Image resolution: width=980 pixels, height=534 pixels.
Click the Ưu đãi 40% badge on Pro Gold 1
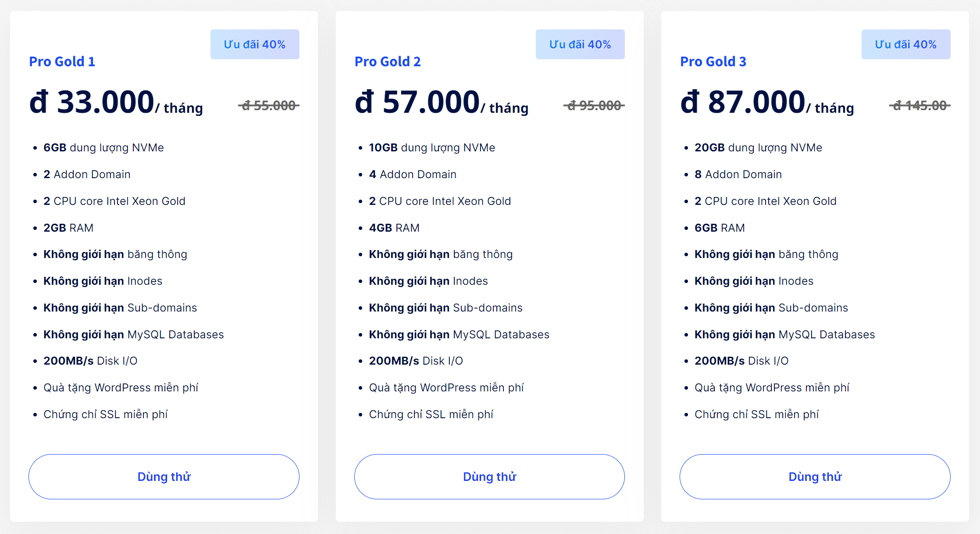point(255,44)
